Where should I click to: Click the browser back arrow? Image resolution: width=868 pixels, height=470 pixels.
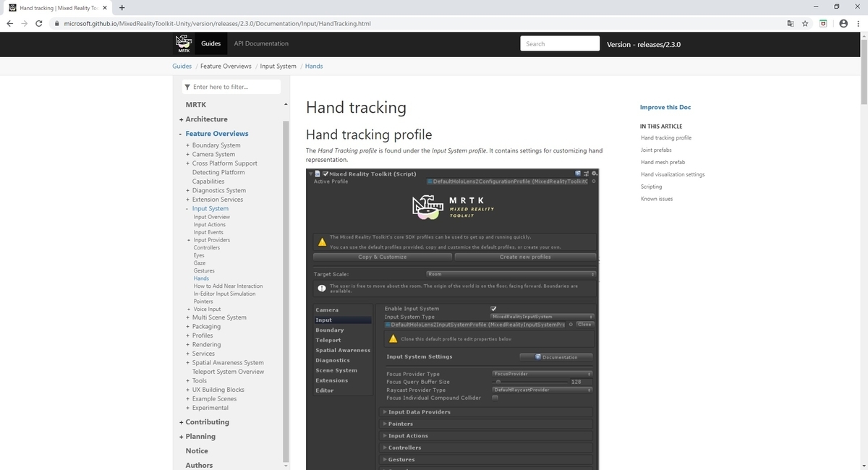pyautogui.click(x=10, y=23)
